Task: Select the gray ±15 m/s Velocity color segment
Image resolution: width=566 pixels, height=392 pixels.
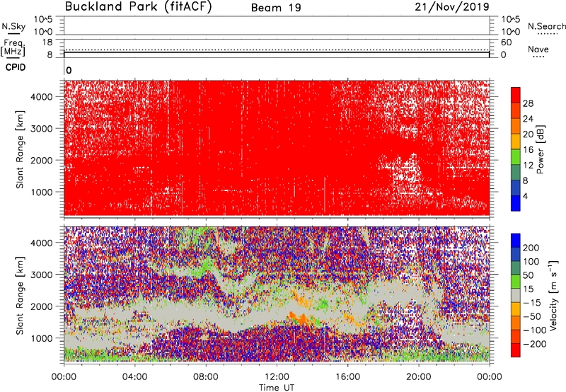Action: (x=516, y=295)
